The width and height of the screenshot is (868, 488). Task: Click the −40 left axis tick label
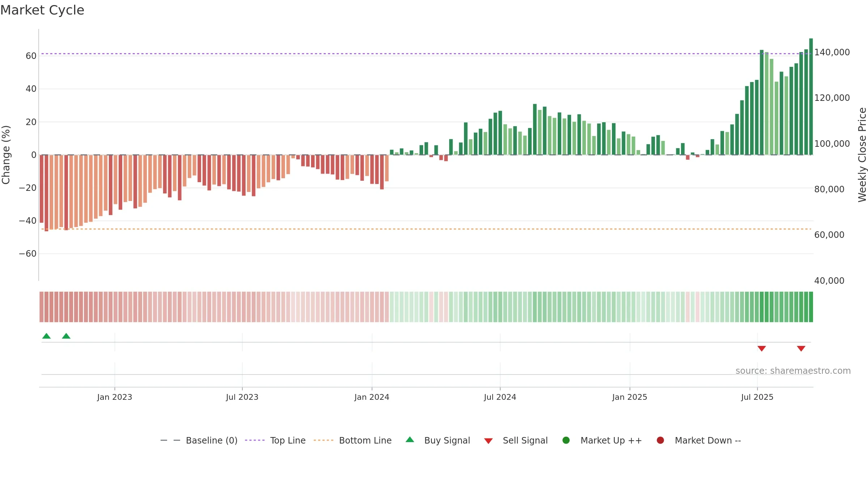28,221
